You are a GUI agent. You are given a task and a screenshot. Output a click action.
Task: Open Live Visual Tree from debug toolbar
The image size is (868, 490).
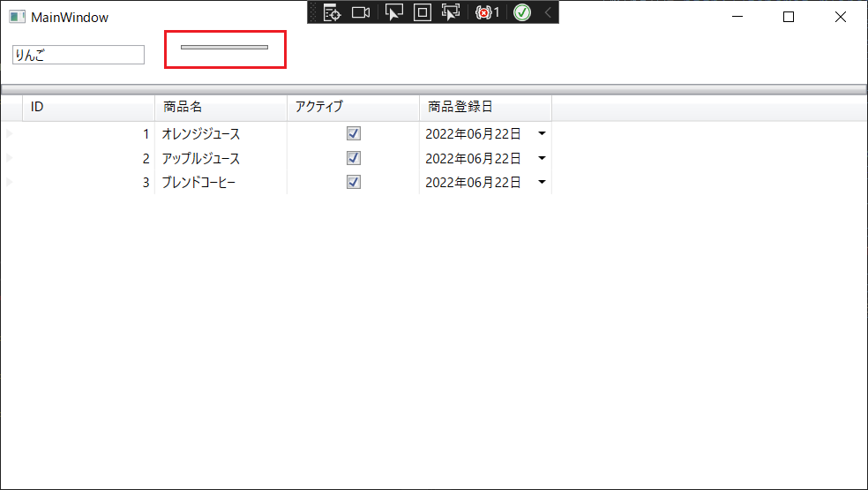(x=332, y=12)
